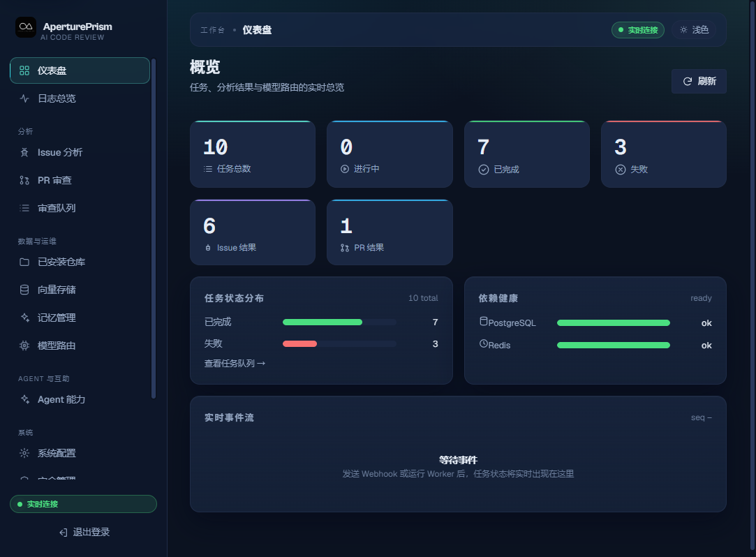
Task: Click the bug icon beside Issue 分析
Action: click(24, 152)
